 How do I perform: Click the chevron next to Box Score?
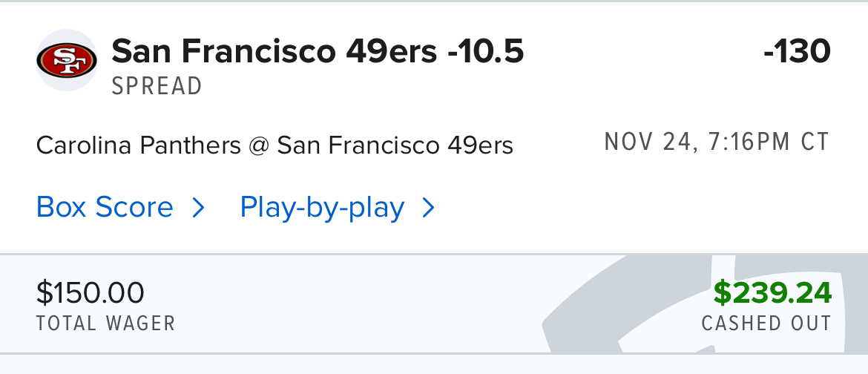(x=198, y=209)
